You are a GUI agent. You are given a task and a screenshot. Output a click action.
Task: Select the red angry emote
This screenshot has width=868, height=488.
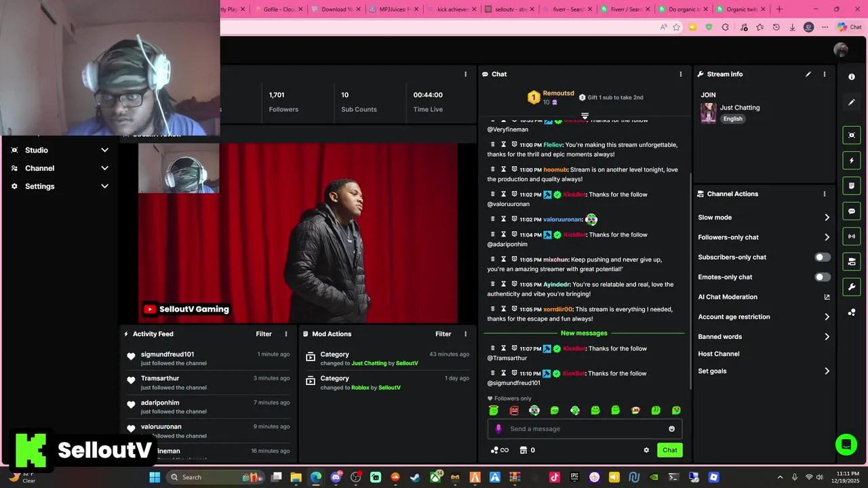pyautogui.click(x=514, y=410)
